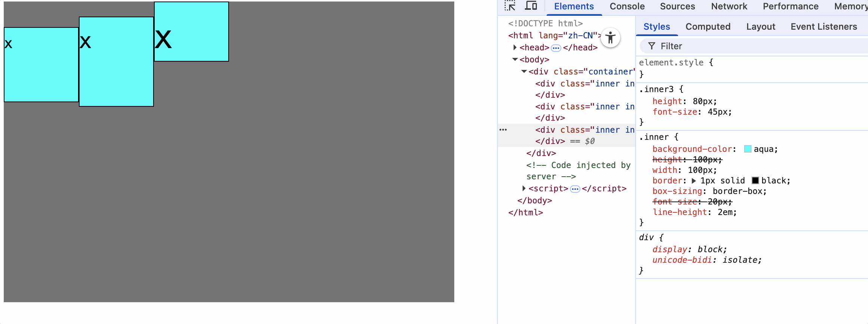This screenshot has width=868, height=324.
Task: Open the Memory tab
Action: [x=851, y=6]
